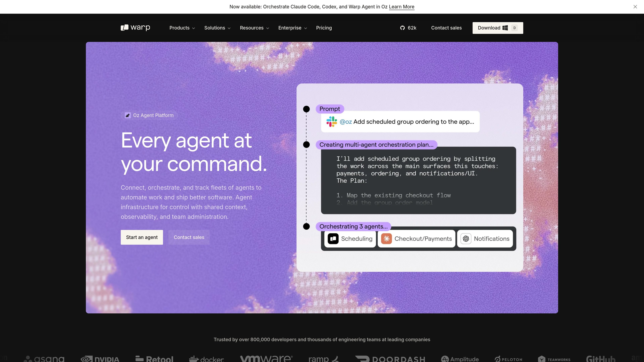Click the Amplitude logo

[x=460, y=359]
